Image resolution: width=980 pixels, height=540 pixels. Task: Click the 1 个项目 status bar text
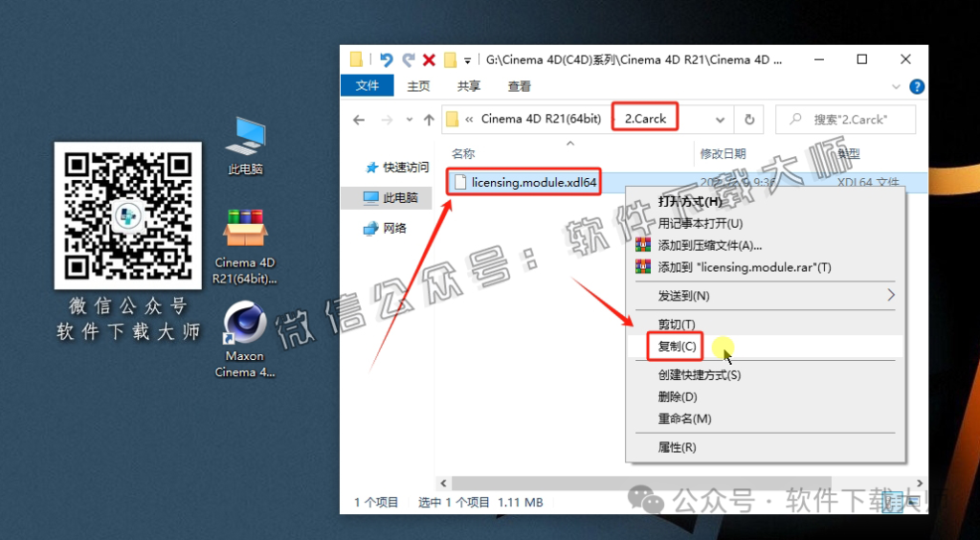pos(376,502)
